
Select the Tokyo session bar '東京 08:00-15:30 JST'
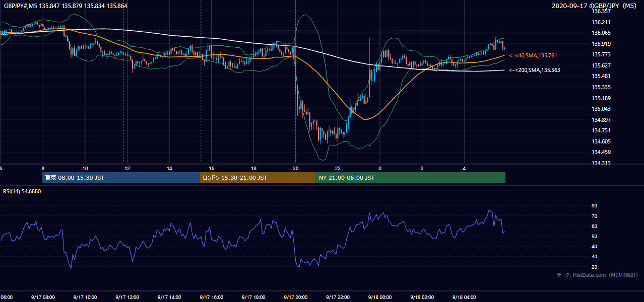121,178
